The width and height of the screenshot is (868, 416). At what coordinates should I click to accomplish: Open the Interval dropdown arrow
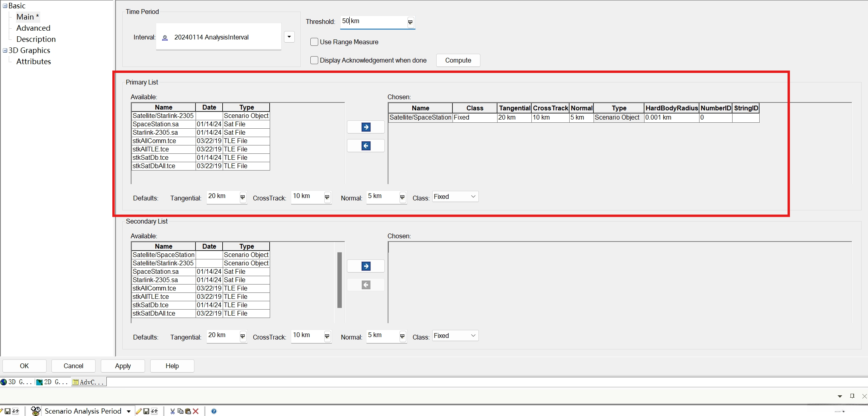pyautogui.click(x=289, y=37)
